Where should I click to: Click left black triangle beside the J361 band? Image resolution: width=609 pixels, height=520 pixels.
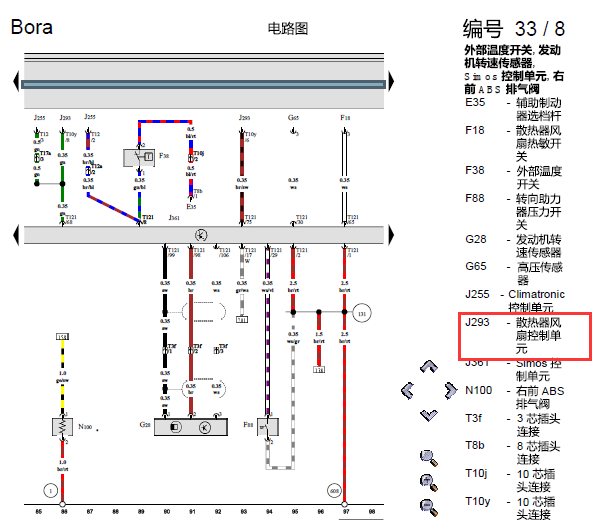[x=16, y=235]
